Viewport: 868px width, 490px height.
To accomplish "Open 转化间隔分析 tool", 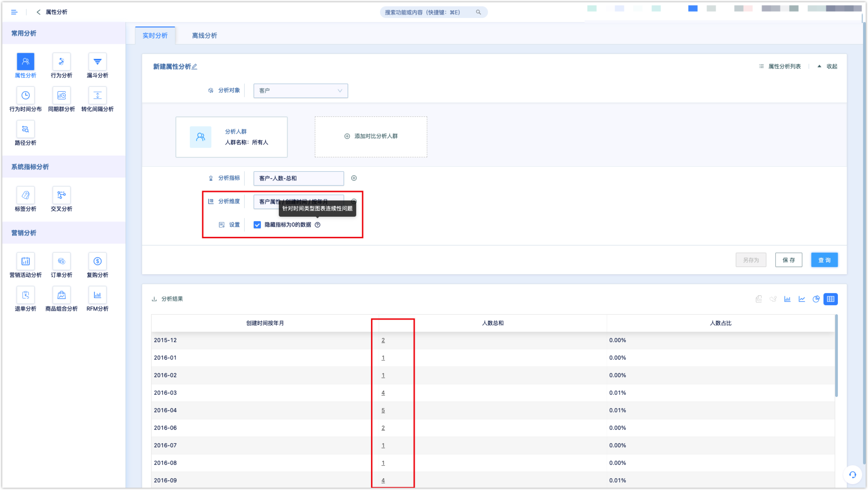I will (97, 99).
